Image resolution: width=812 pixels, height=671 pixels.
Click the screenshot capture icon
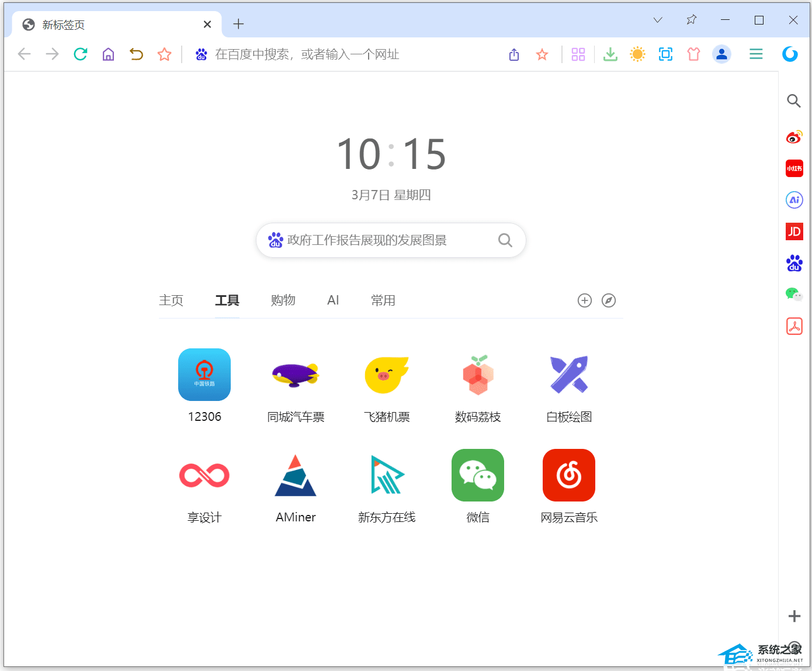[x=665, y=54]
